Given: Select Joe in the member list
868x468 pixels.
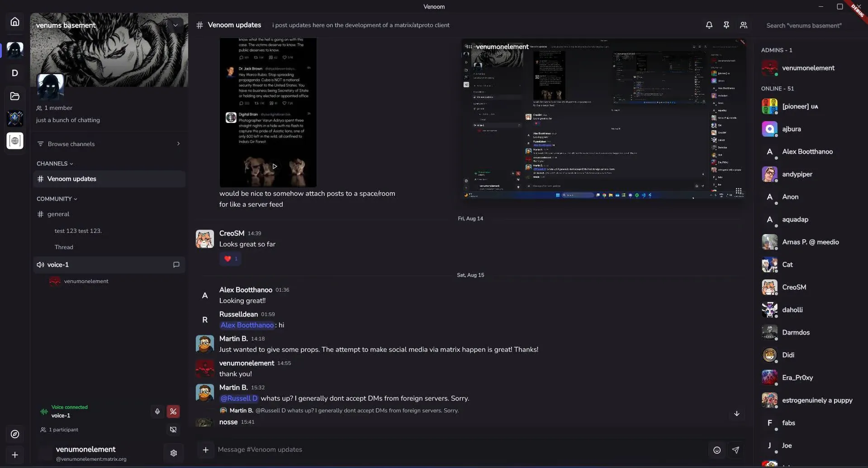Looking at the screenshot, I should pos(810,446).
